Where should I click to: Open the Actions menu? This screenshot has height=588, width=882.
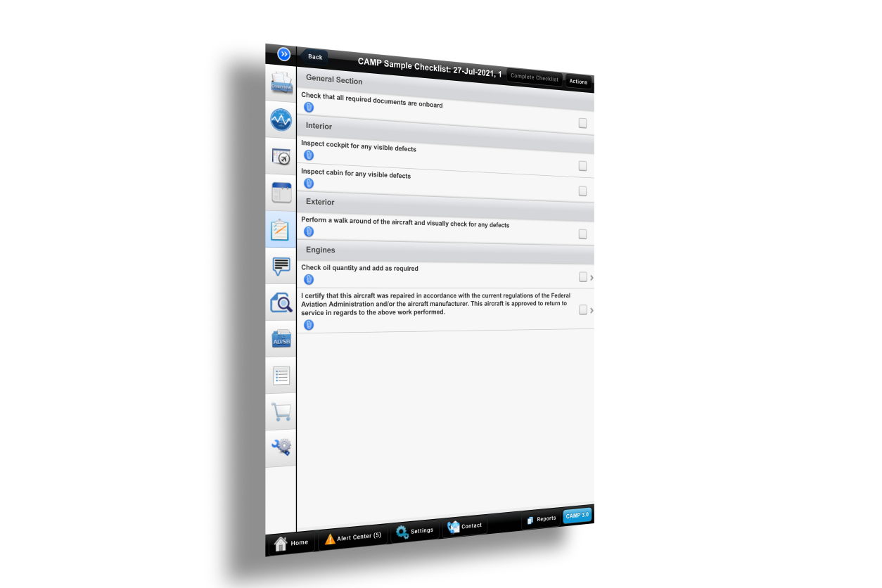[578, 82]
